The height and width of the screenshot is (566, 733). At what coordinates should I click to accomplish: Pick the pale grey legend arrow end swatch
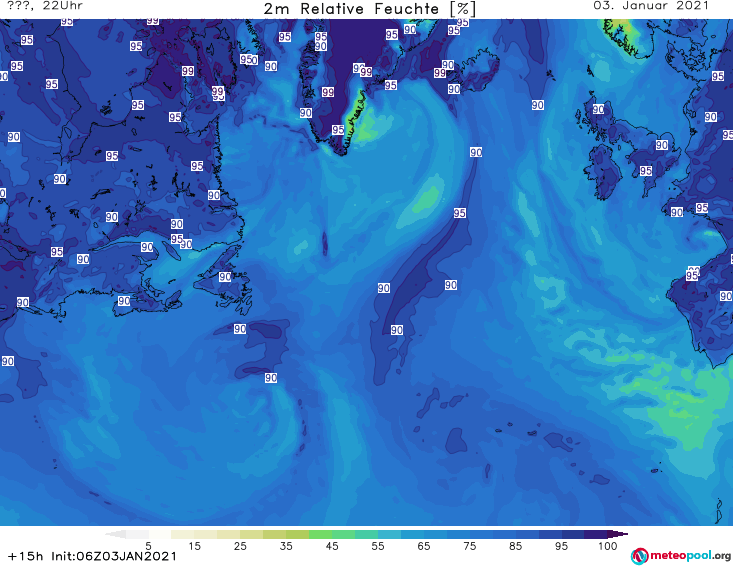pyautogui.click(x=117, y=534)
